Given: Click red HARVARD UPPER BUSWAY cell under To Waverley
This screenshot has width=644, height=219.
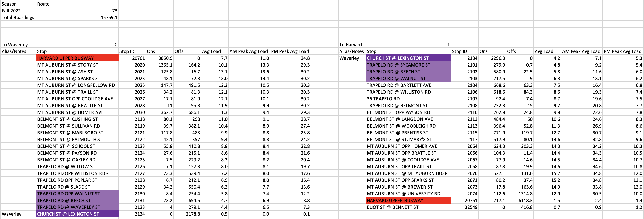Looking at the screenshot, I should tap(77, 58).
